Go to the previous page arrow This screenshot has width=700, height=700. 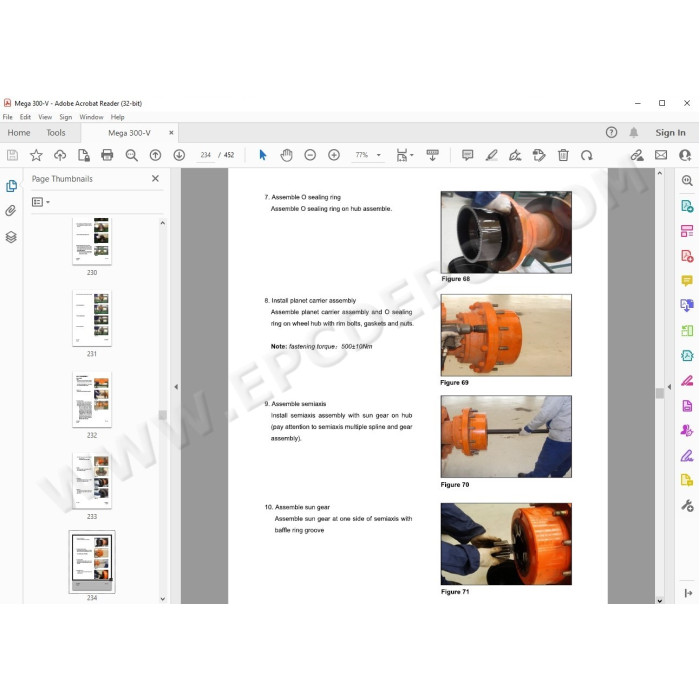click(x=155, y=155)
